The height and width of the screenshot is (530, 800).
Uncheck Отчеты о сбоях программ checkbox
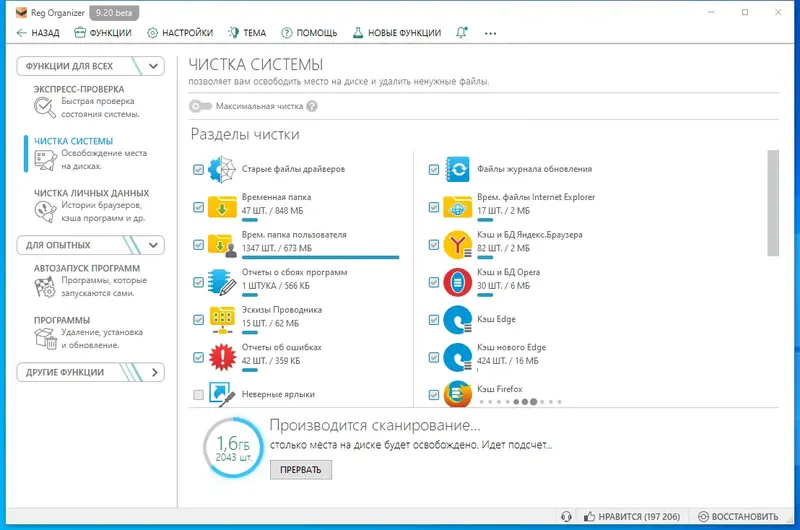pyautogui.click(x=198, y=282)
